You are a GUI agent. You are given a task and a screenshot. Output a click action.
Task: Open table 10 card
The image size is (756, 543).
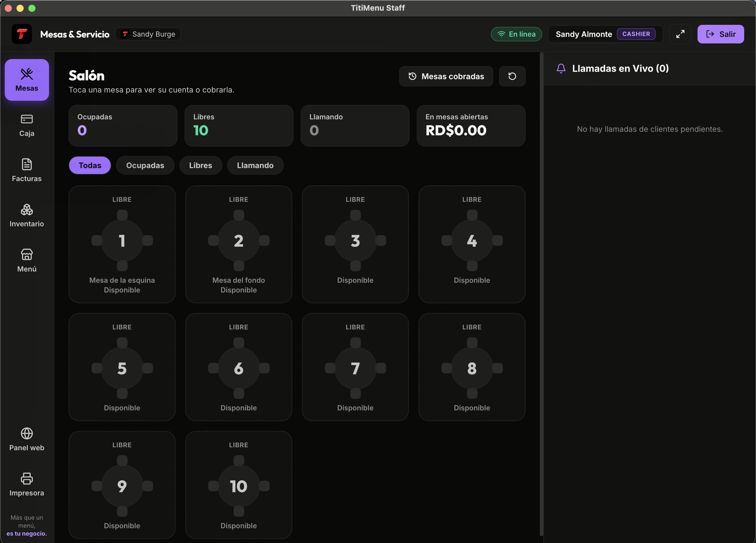tap(239, 485)
